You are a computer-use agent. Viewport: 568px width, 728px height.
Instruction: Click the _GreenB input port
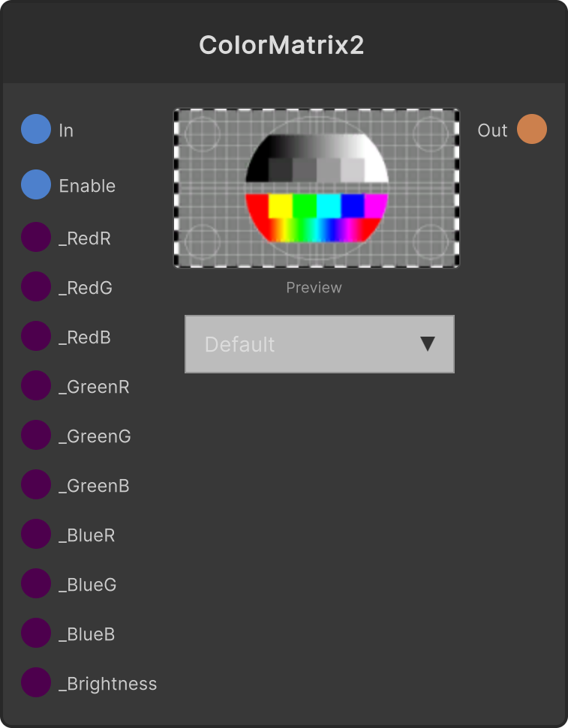(36, 484)
